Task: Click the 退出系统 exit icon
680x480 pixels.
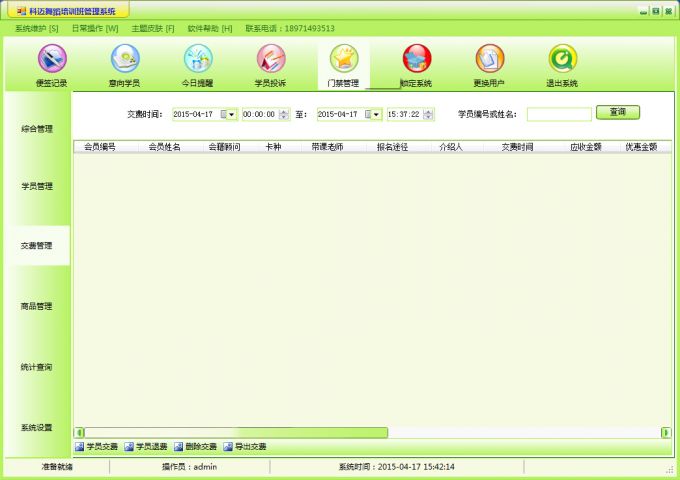Action: (x=562, y=60)
